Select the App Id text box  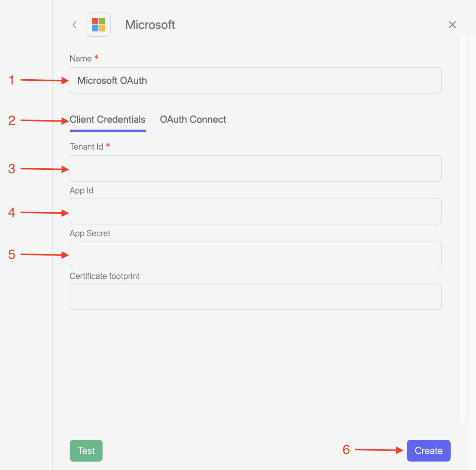click(255, 211)
